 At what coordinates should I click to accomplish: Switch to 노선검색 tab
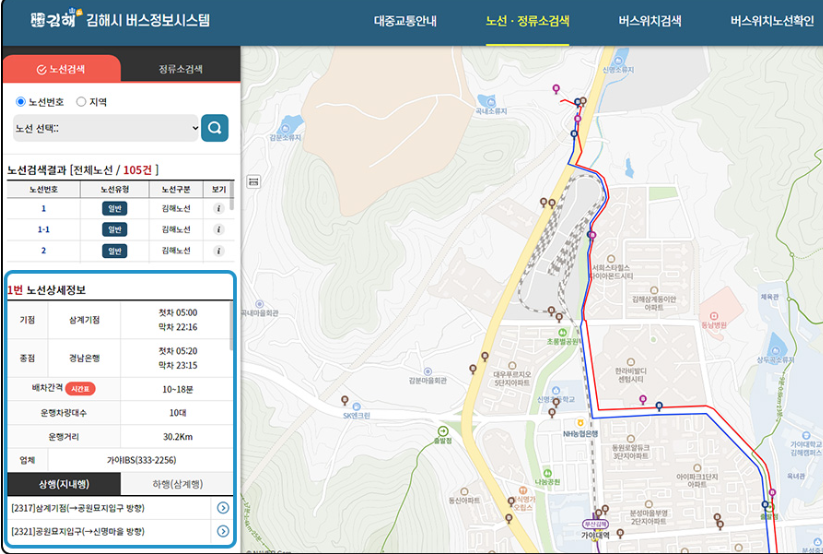pyautogui.click(x=62, y=69)
